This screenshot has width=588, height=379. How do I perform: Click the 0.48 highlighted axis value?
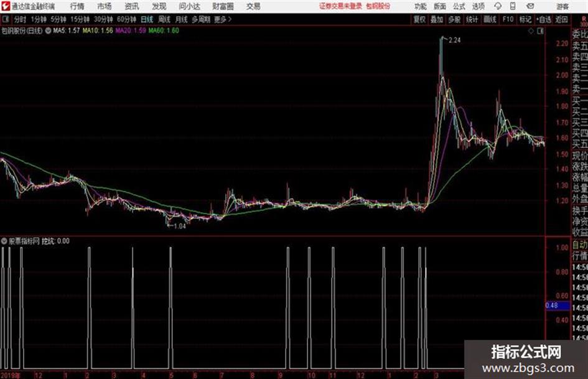click(558, 306)
